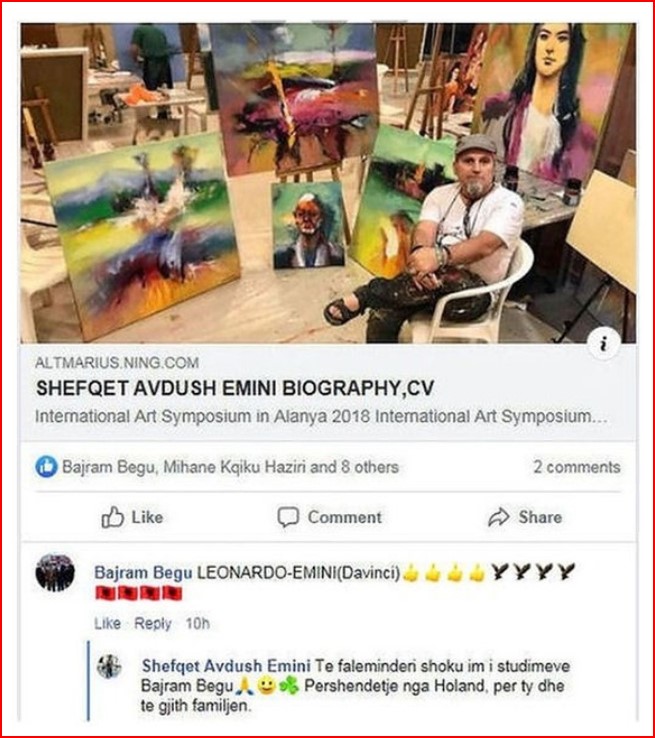Show the 2 comments list
655x738 pixels.
576,467
